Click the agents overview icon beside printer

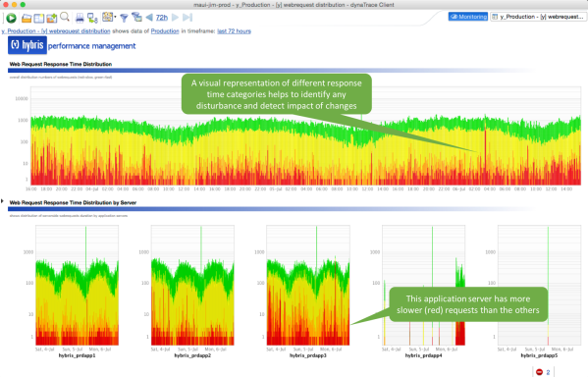click(x=92, y=18)
